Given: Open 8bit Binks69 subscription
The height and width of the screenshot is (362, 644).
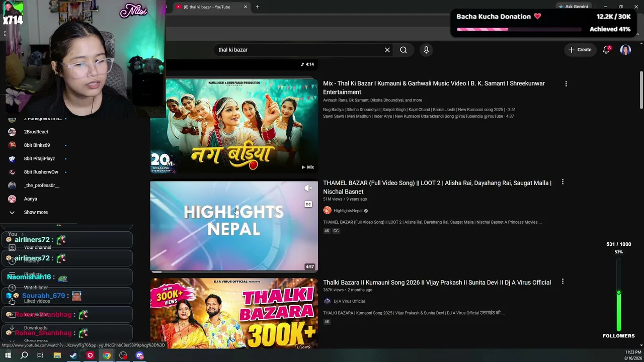Looking at the screenshot, I should point(37,145).
